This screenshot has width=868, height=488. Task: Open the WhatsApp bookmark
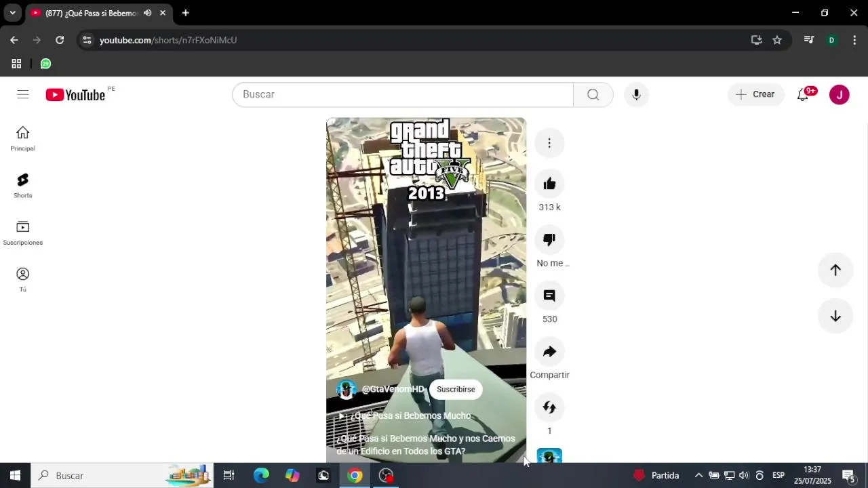click(45, 64)
